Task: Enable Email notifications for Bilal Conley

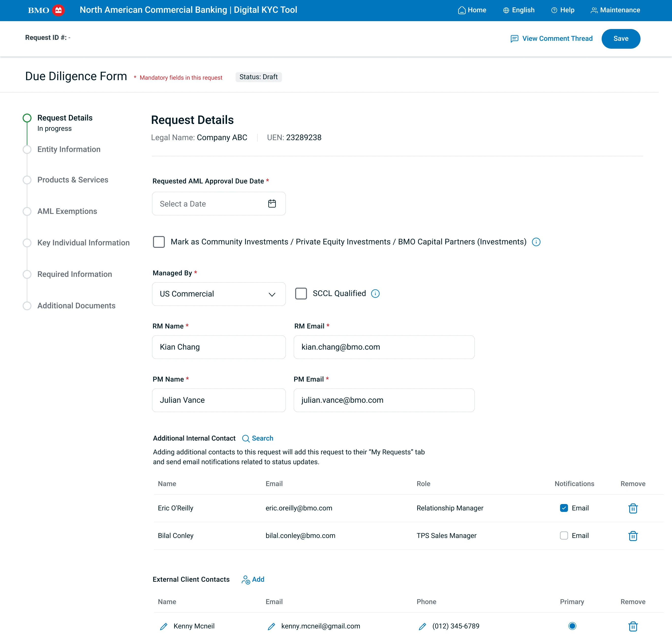Action: 564,536
